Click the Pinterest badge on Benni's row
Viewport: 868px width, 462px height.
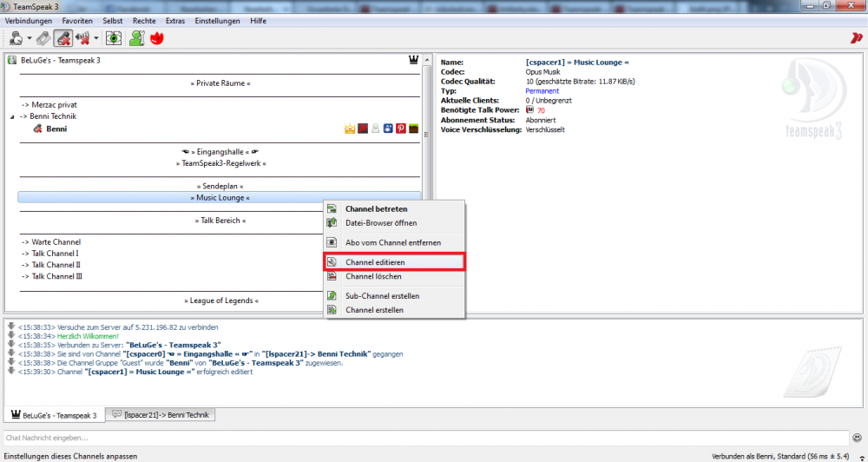(x=401, y=129)
